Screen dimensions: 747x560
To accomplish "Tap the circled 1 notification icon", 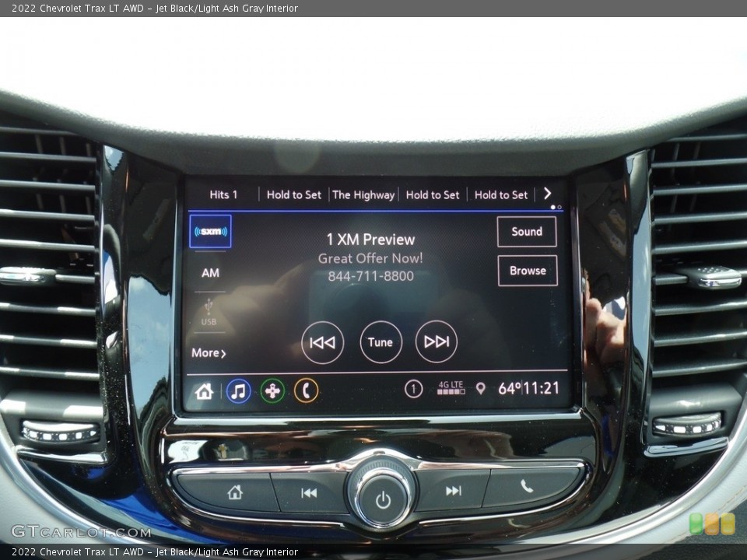I will pos(413,389).
